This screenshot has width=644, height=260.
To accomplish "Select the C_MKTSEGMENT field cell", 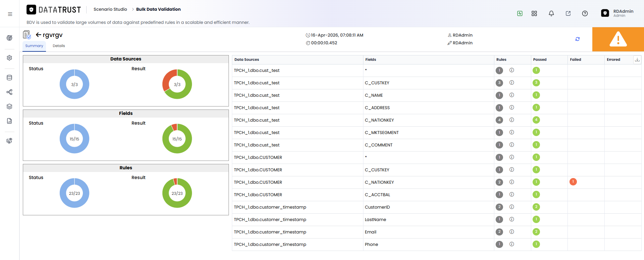I will [429, 133].
